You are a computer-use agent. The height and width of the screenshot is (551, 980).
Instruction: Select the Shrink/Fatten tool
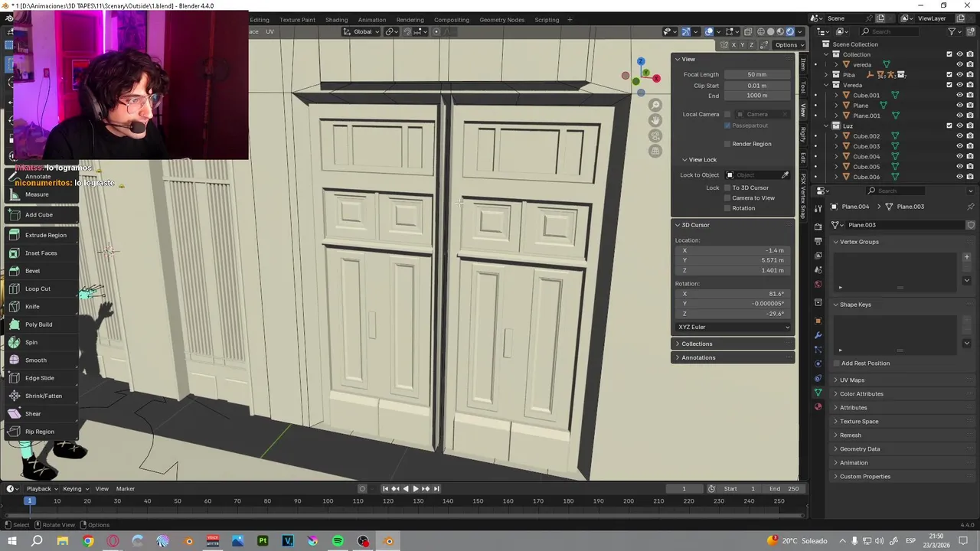click(40, 396)
